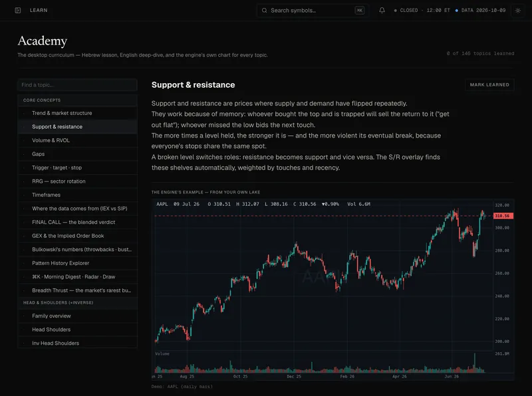Open Family overview topic
Image resolution: width=532 pixels, height=396 pixels.
tap(77, 316)
